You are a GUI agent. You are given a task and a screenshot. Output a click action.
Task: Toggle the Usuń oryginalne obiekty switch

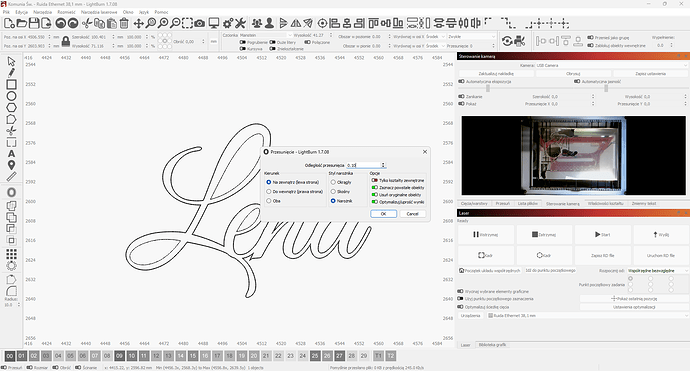[374, 195]
